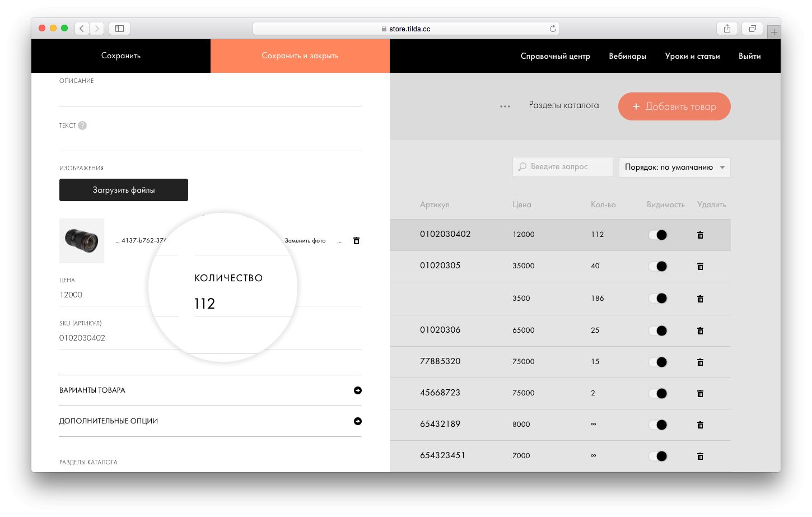
Task: Expand the ДОПОЛНИТЕЛЬНЫЕ ОПЦИИ section
Action: tap(210, 421)
